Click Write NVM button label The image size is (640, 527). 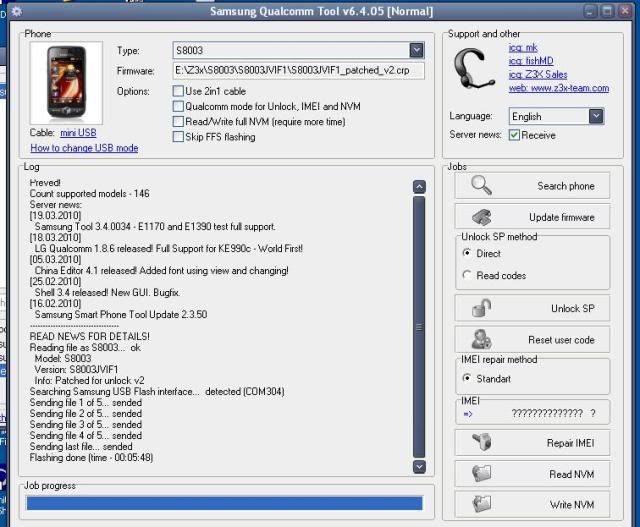click(x=572, y=505)
